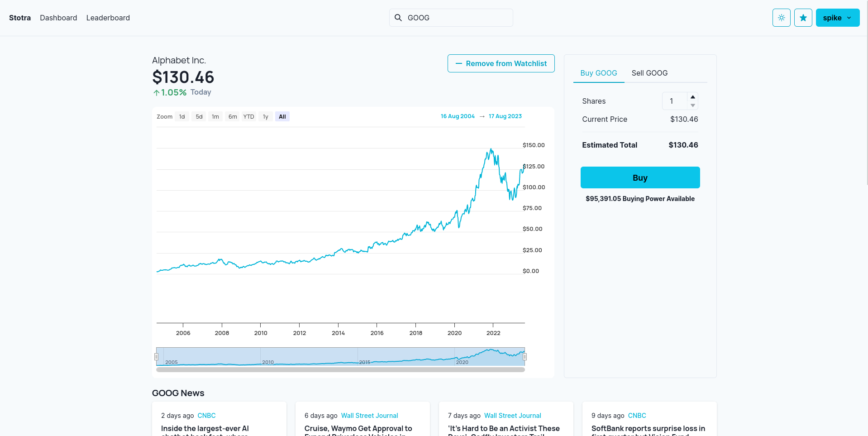Open Wall Street Journal link, 7 days ago
868x436 pixels.
(513, 416)
